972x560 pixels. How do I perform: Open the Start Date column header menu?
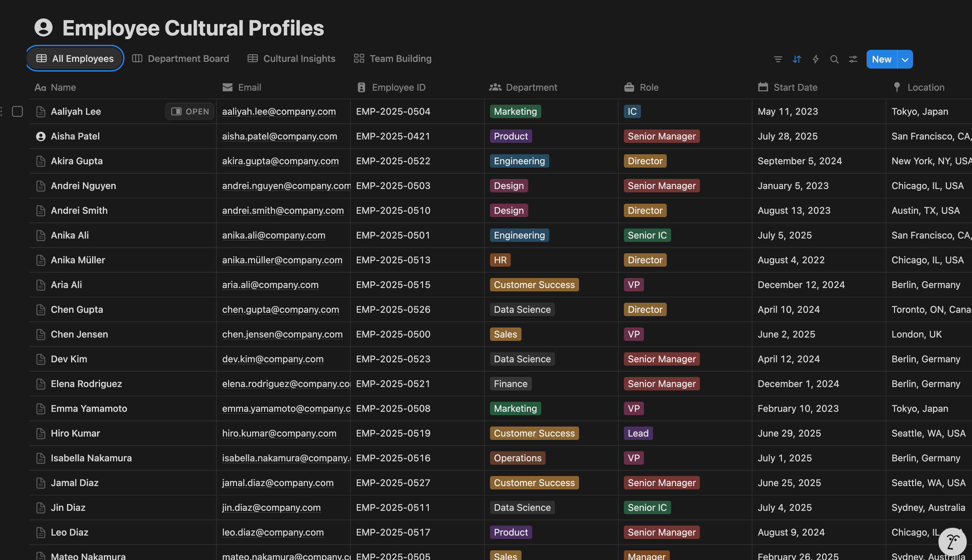(795, 87)
